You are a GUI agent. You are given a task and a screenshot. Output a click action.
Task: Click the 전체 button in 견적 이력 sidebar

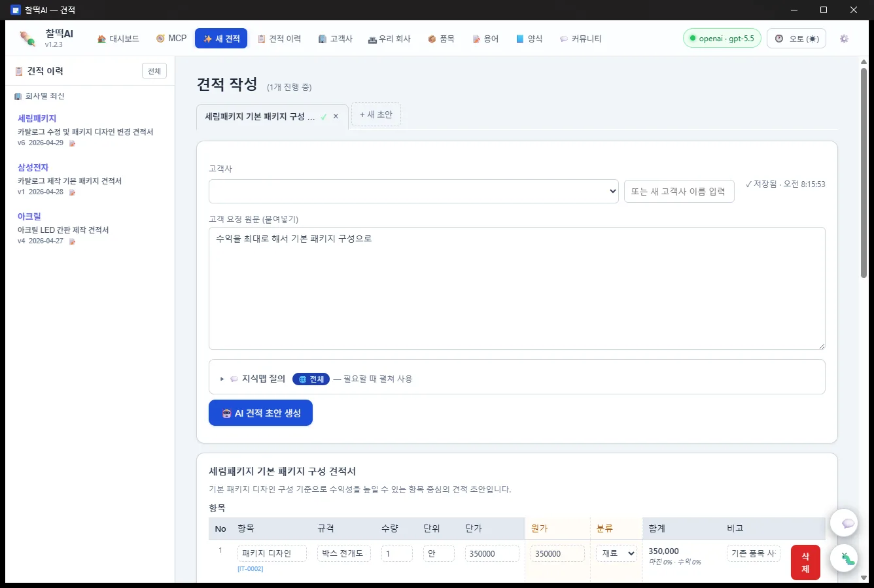(154, 71)
